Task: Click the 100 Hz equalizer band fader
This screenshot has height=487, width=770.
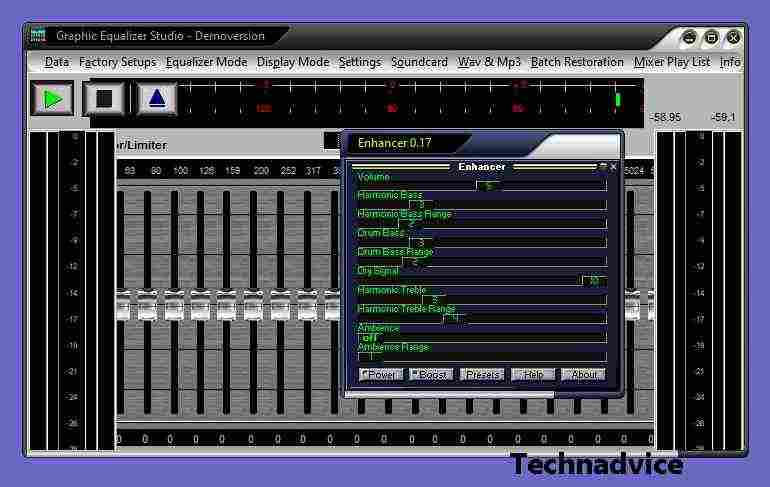Action: 174,307
